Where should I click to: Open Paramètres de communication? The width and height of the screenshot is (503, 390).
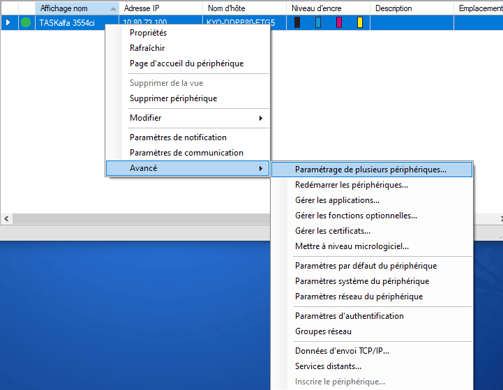188,153
